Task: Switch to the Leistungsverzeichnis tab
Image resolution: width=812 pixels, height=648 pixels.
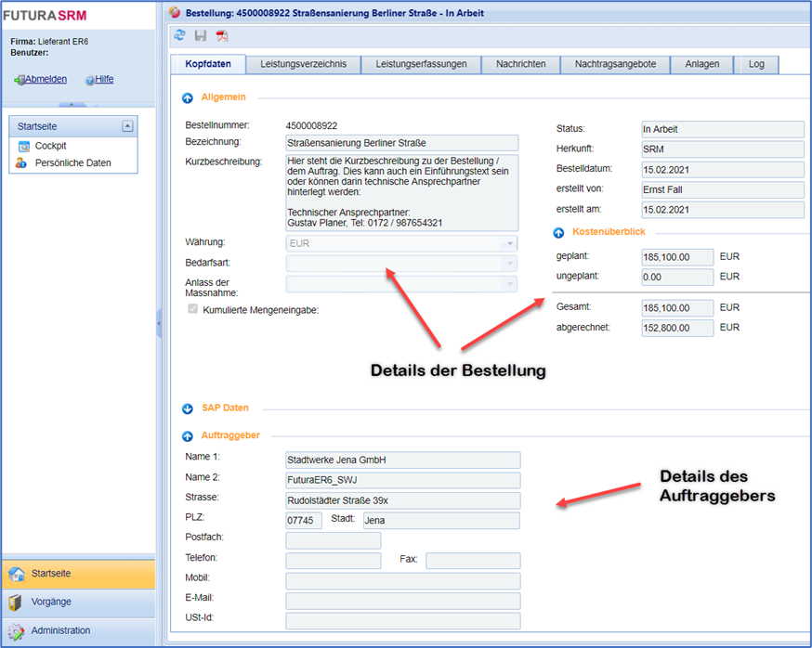Action: pos(304,64)
